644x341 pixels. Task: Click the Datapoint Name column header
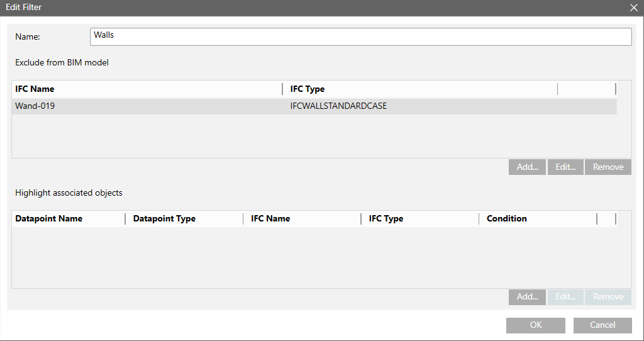click(68, 219)
